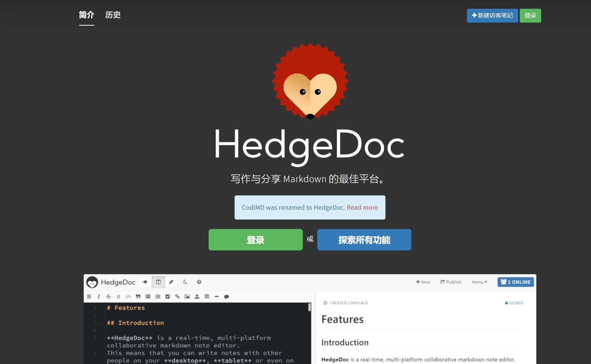
Task: Click the Italic formatting icon
Action: click(98, 297)
